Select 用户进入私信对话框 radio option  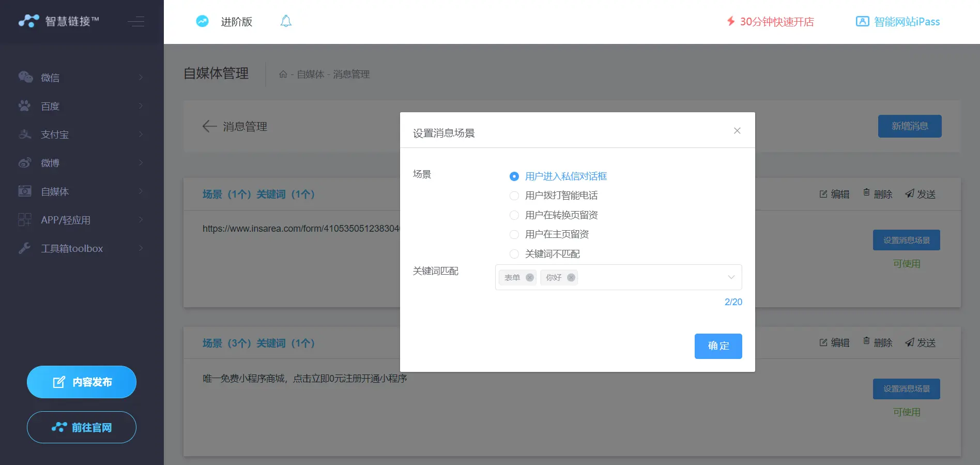[x=514, y=176]
